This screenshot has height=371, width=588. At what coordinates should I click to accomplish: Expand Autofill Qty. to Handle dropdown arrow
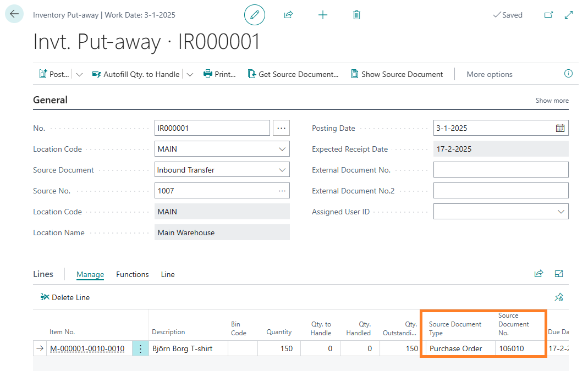coord(190,74)
